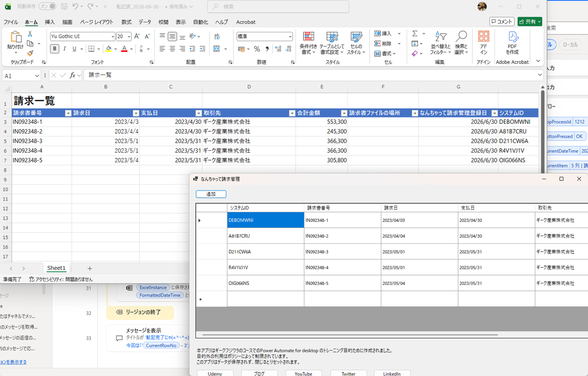Viewport: 588px width, 376px height.
Task: Open the 請求日 column filter dropdown
Action: [x=136, y=113]
